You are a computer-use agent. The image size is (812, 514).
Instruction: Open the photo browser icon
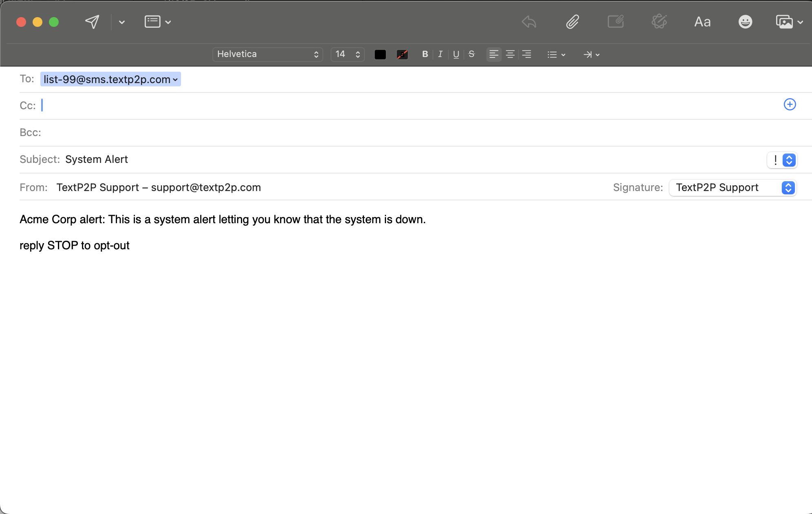784,22
